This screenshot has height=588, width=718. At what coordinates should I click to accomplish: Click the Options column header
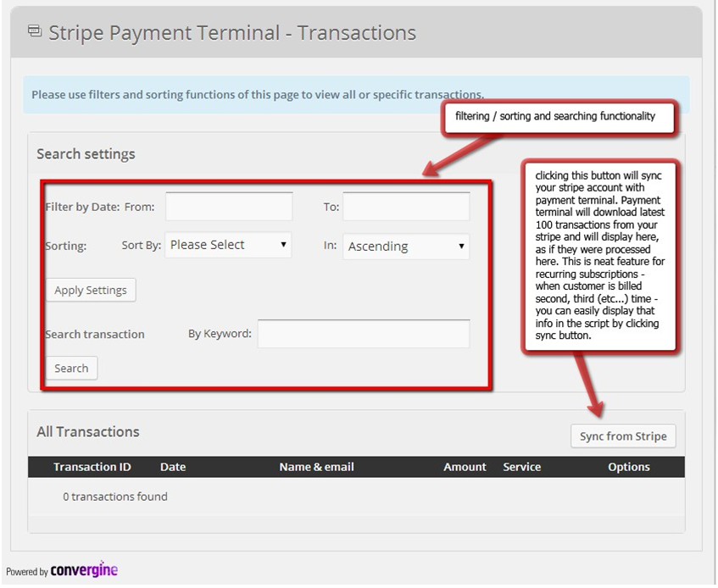click(629, 467)
